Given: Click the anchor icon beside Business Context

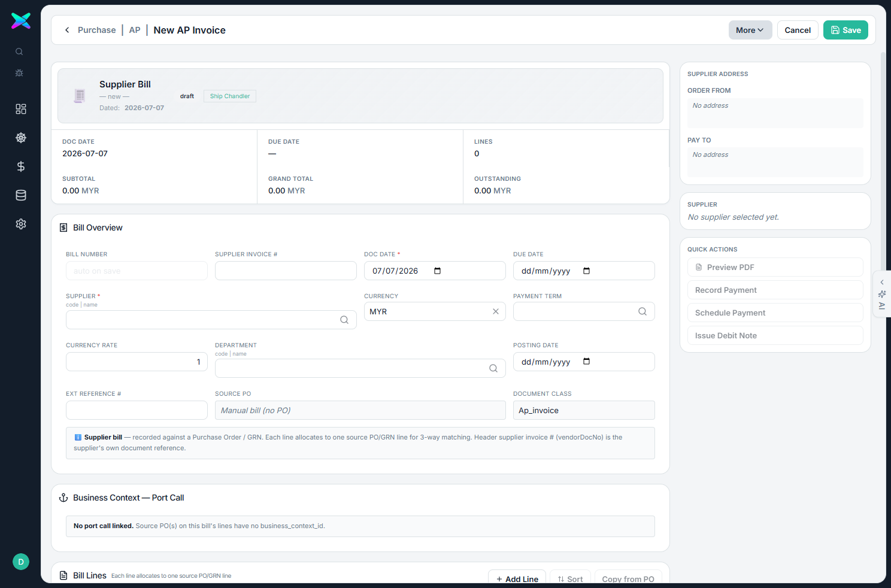Looking at the screenshot, I should point(63,498).
